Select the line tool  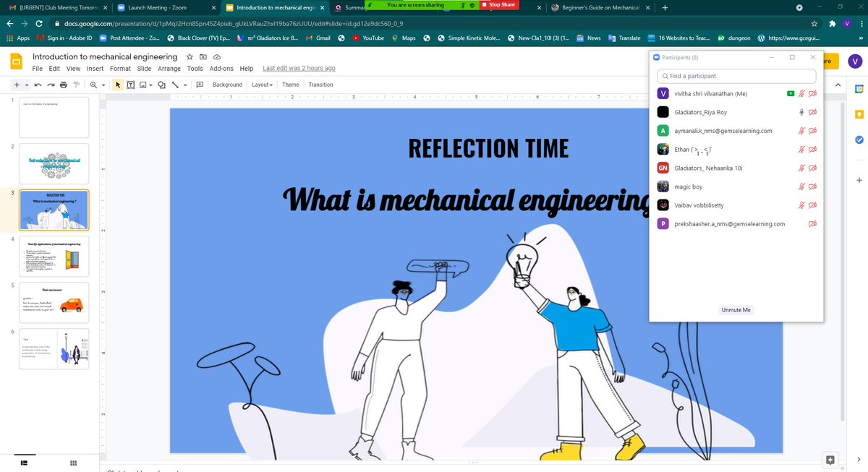pyautogui.click(x=175, y=85)
